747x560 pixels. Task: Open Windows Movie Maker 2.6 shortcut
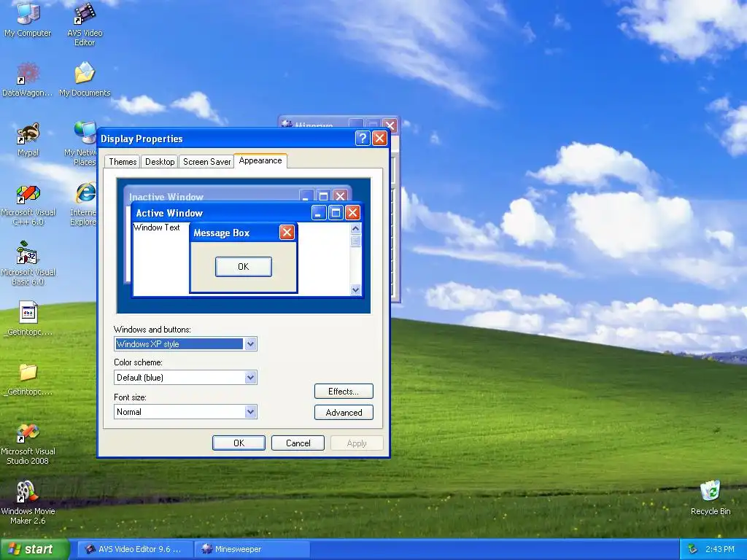28,503
